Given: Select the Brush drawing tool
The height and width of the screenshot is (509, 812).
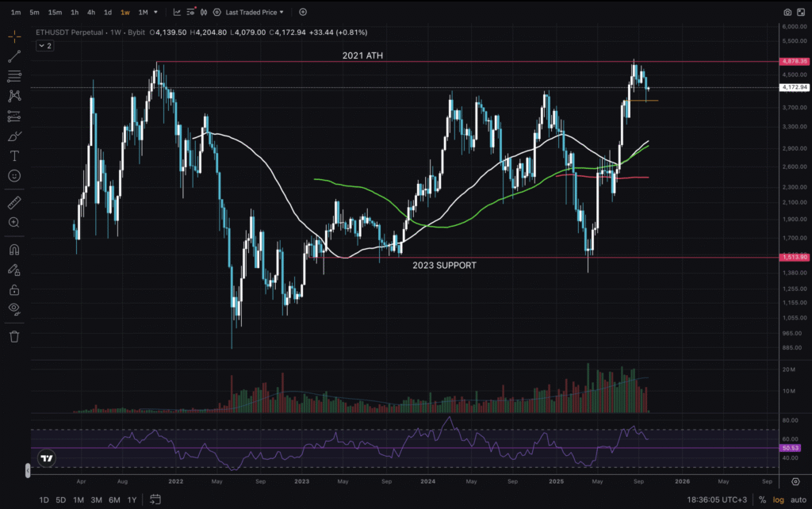Looking at the screenshot, I should pyautogui.click(x=14, y=136).
